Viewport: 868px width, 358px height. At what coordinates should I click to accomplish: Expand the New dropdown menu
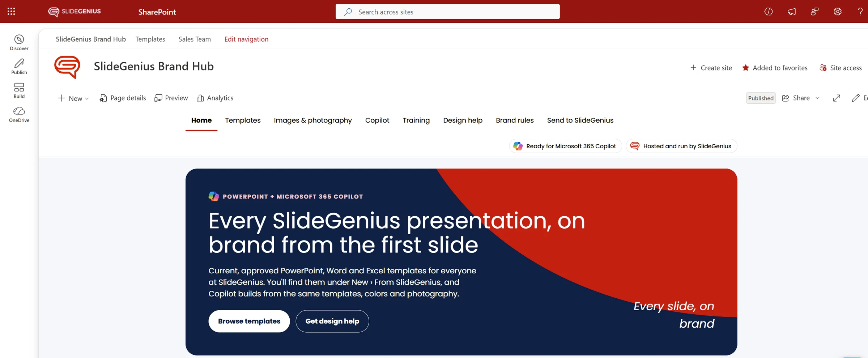73,98
